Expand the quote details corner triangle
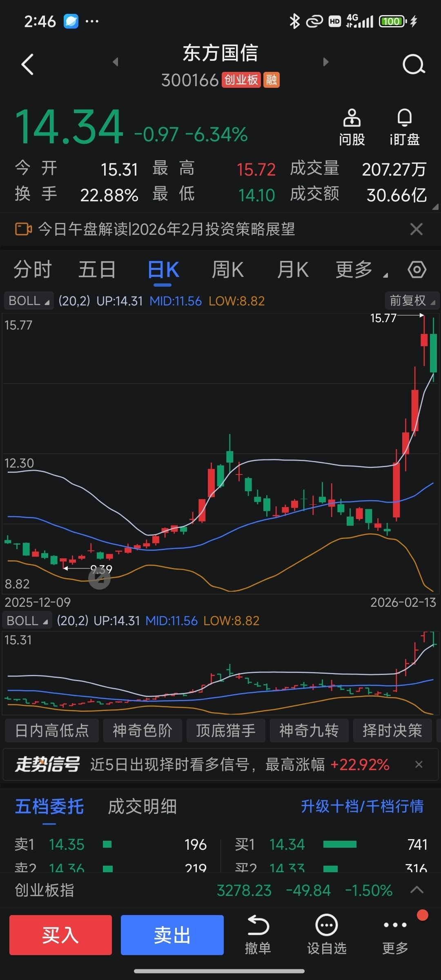The image size is (441, 980). click(435, 207)
